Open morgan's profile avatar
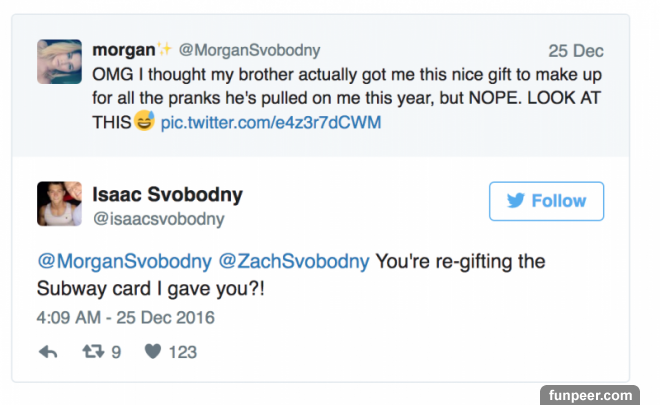 point(59,61)
